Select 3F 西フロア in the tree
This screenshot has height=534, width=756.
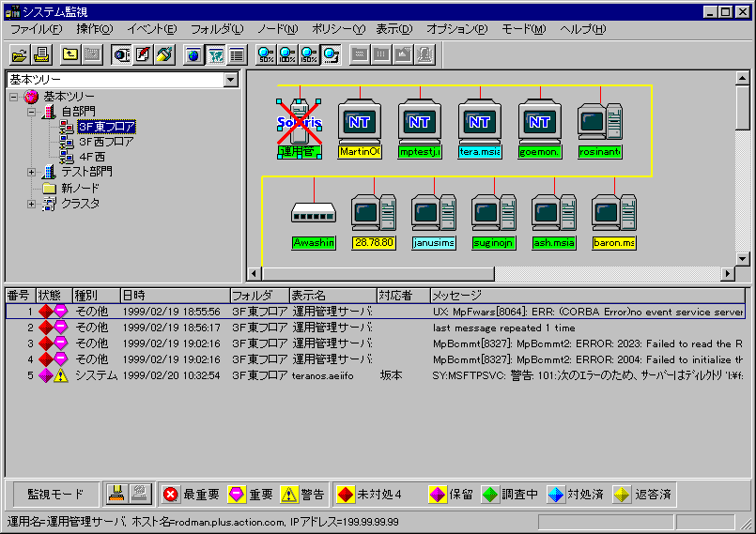(x=106, y=142)
